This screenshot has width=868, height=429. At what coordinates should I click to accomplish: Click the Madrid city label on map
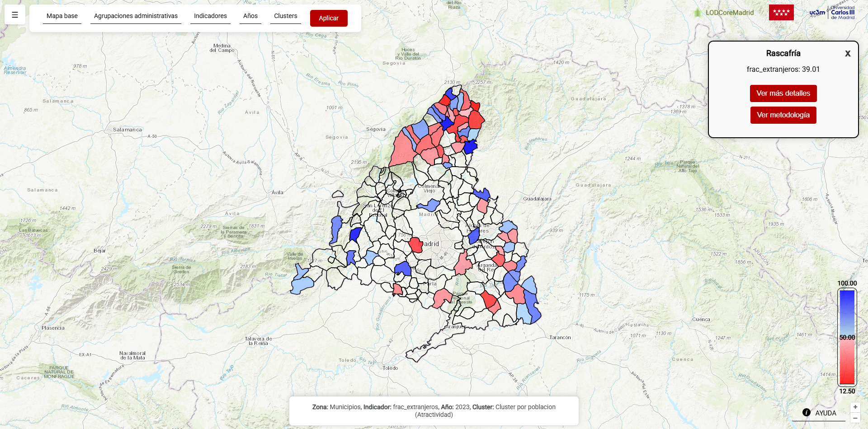tap(430, 244)
